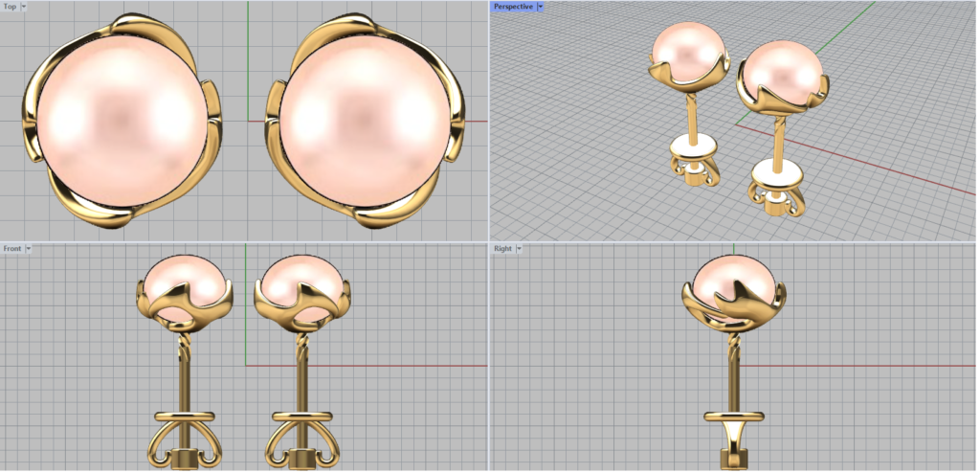Viewport: 980px width, 473px height.
Task: Select the left pearl in Top view
Action: [x=121, y=120]
